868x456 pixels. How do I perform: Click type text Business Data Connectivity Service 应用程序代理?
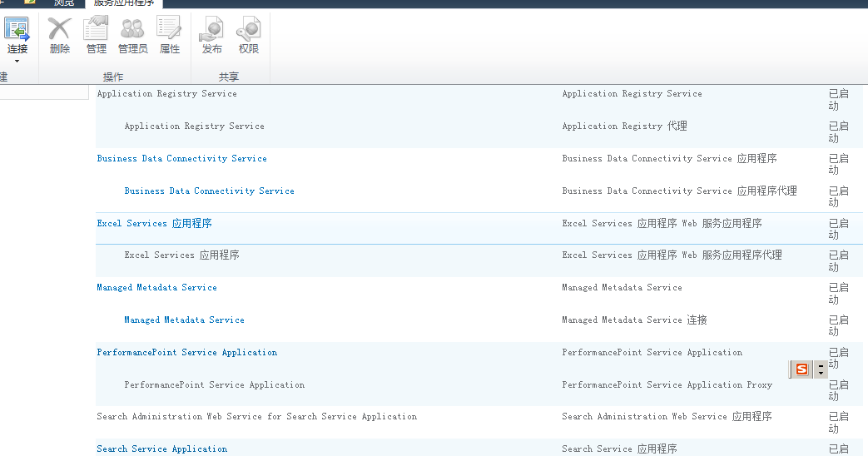[x=679, y=191]
